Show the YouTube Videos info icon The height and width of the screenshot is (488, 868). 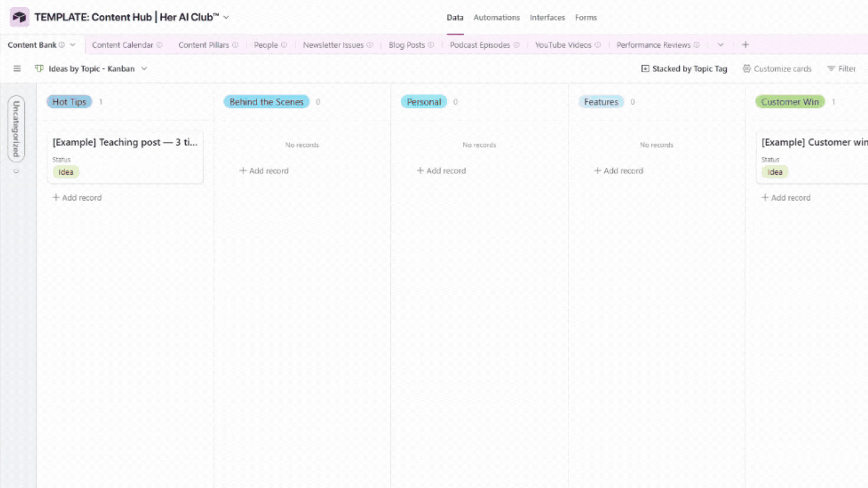[x=598, y=45]
